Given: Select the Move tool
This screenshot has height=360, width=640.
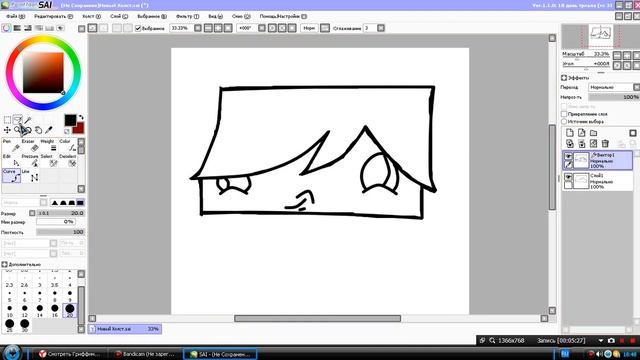Looking at the screenshot, I should pyautogui.click(x=7, y=130).
